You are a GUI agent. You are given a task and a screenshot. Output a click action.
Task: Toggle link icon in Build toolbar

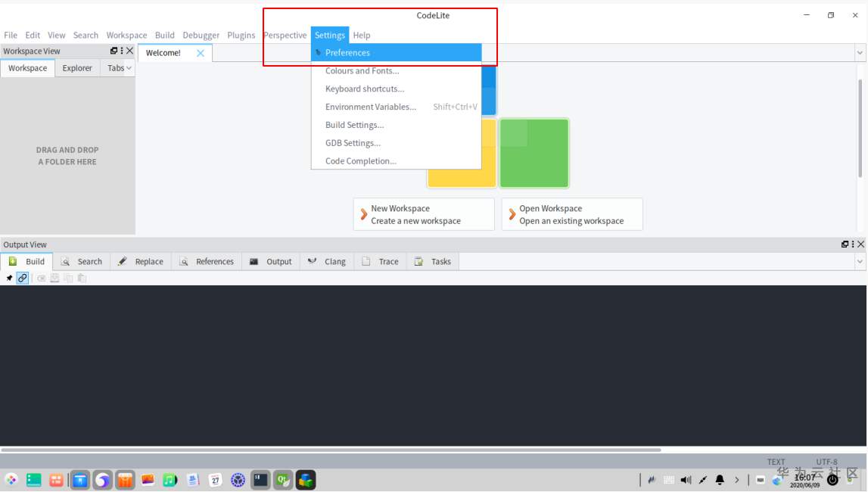(22, 278)
